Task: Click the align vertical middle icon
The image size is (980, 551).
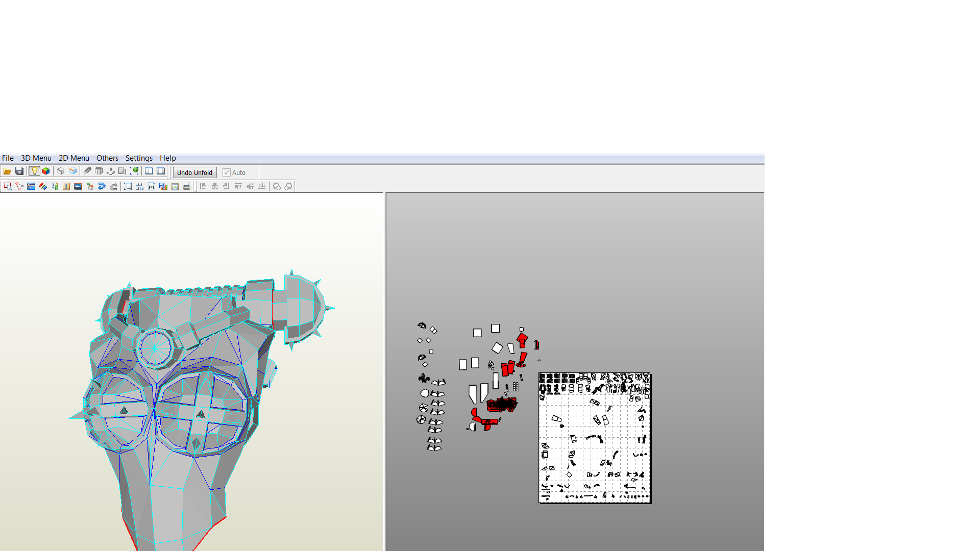Action: (x=250, y=187)
